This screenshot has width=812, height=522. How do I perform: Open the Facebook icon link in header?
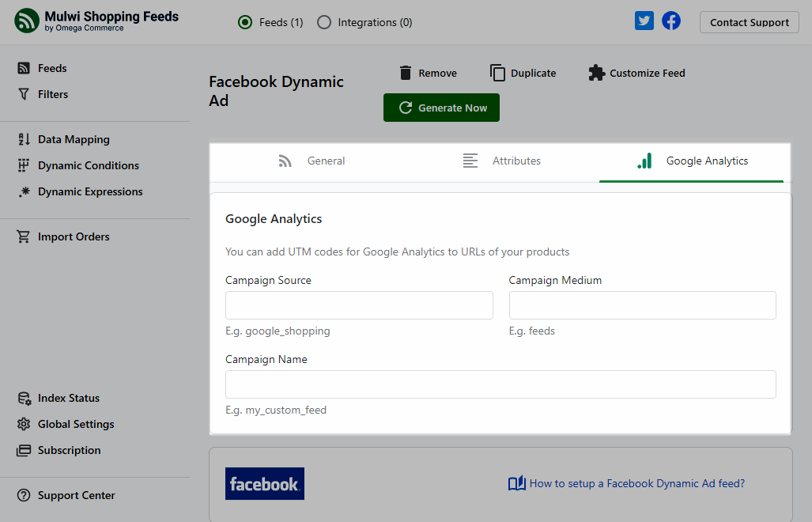tap(671, 21)
